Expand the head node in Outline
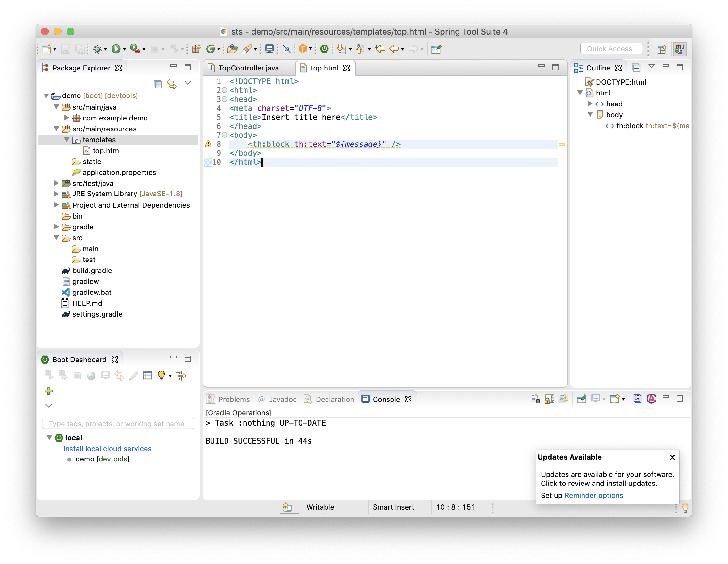The height and width of the screenshot is (564, 728). tap(590, 104)
